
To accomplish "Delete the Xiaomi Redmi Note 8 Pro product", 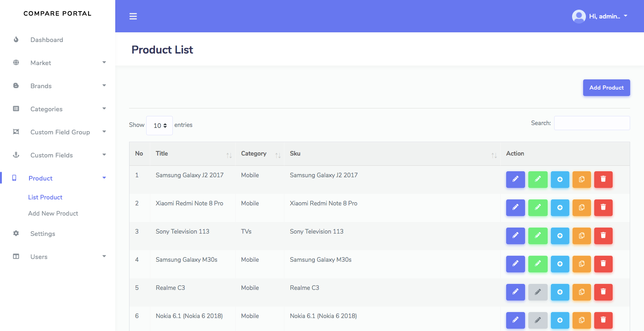I will pyautogui.click(x=603, y=208).
